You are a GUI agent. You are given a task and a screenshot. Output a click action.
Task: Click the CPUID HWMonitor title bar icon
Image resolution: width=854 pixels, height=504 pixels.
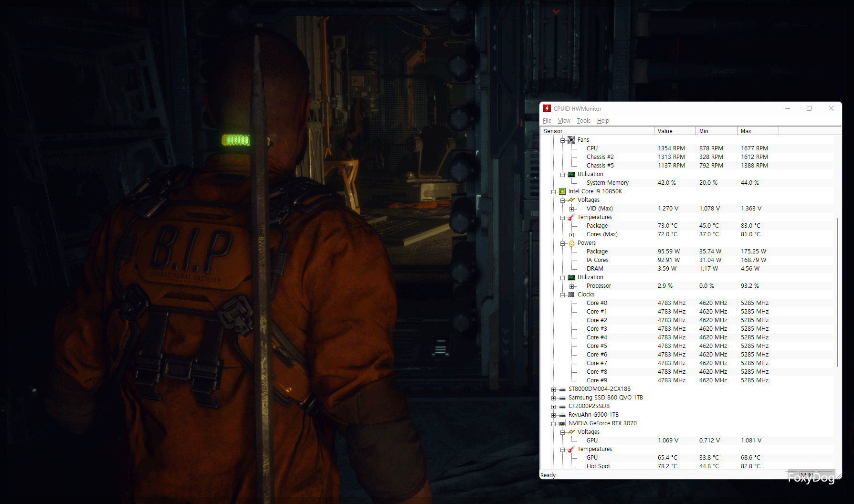547,109
